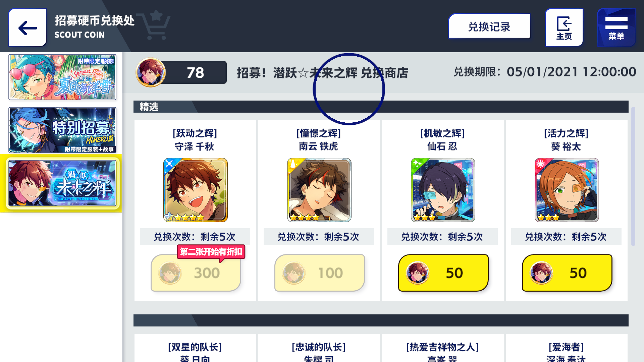Click the vertical scrollbar on right edge
The width and height of the screenshot is (644, 362).
click(x=633, y=176)
